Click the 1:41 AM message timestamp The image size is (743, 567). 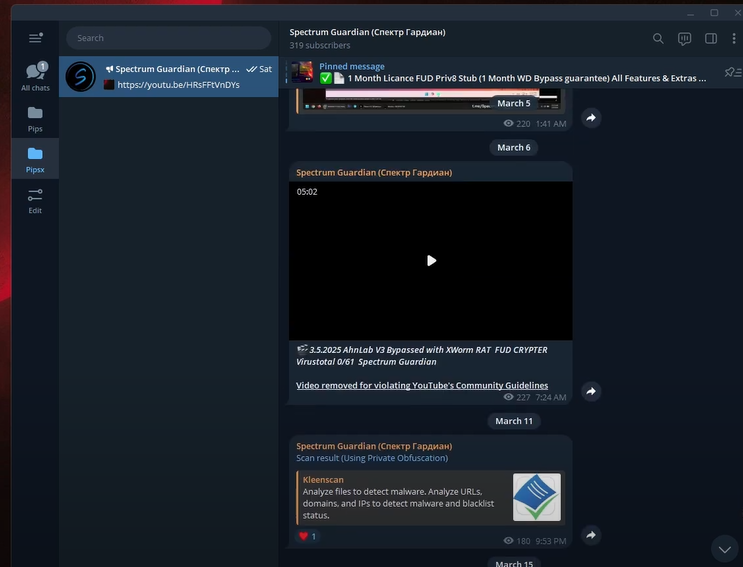point(551,124)
